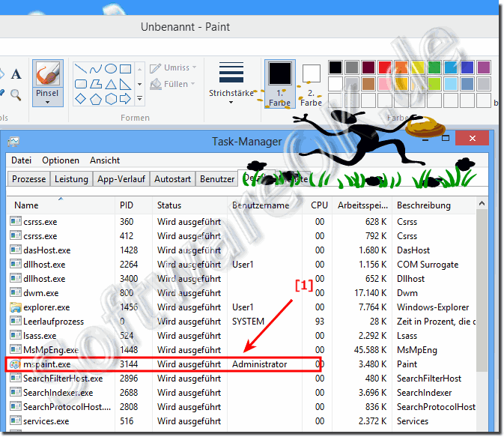Sort by the Arbeitsspei... memory column header
The height and width of the screenshot is (437, 504).
[x=362, y=205]
